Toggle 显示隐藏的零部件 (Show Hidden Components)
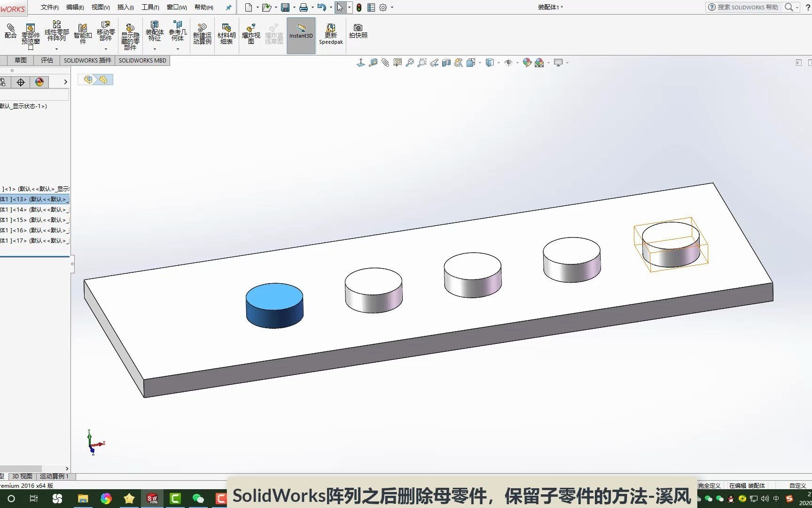The image size is (812, 508). pos(130,35)
